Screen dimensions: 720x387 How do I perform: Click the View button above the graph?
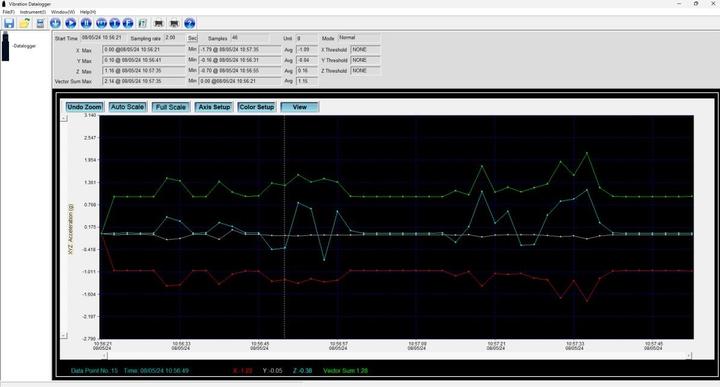(x=300, y=107)
